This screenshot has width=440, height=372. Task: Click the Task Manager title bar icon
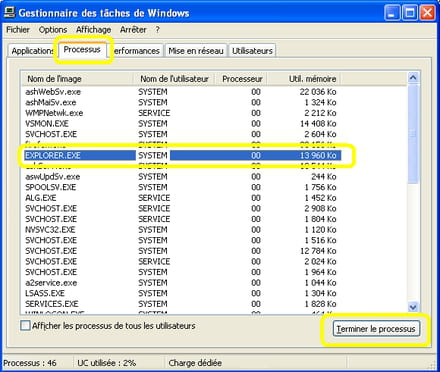pyautogui.click(x=9, y=13)
